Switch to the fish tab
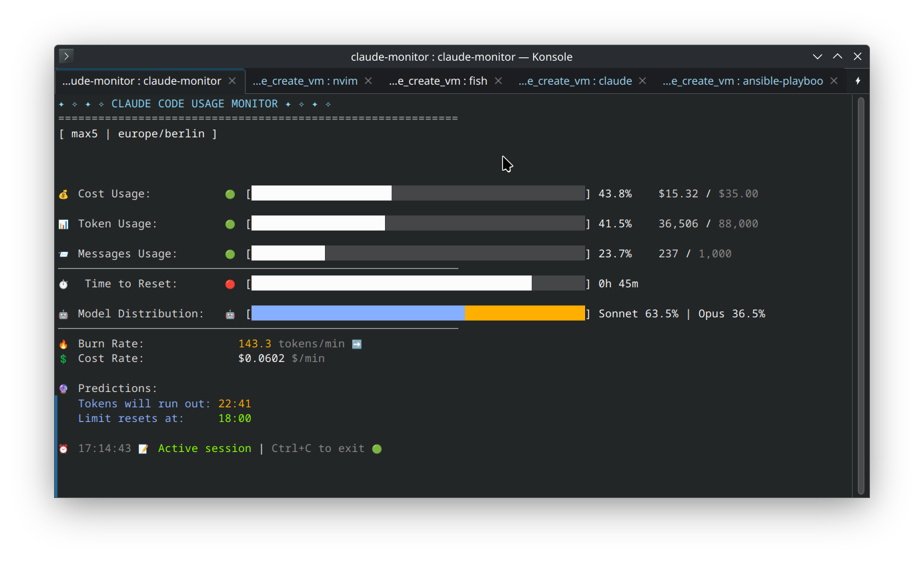 438,81
